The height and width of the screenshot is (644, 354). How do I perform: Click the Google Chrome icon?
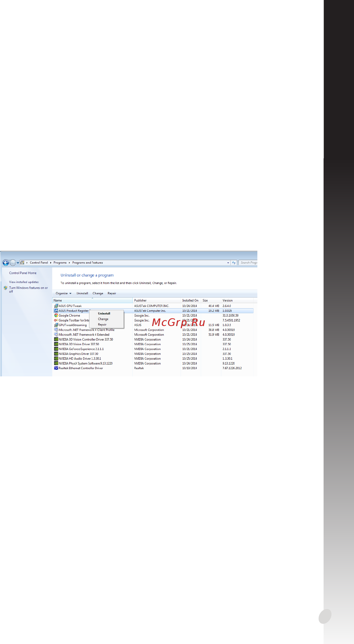pyautogui.click(x=56, y=316)
